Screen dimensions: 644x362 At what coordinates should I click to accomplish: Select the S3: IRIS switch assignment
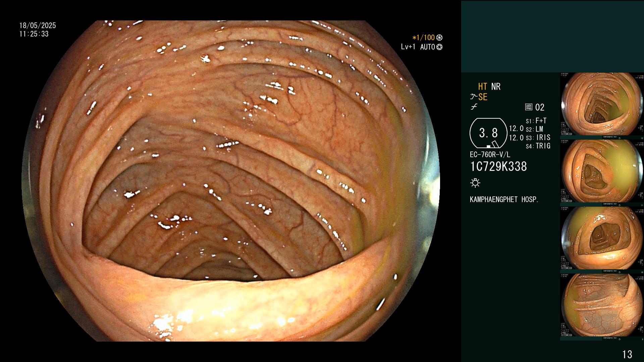point(538,137)
